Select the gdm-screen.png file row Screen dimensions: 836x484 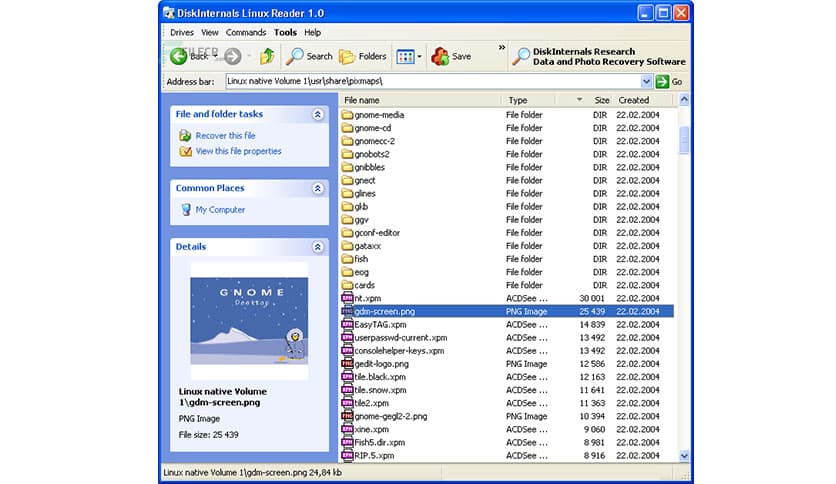507,311
